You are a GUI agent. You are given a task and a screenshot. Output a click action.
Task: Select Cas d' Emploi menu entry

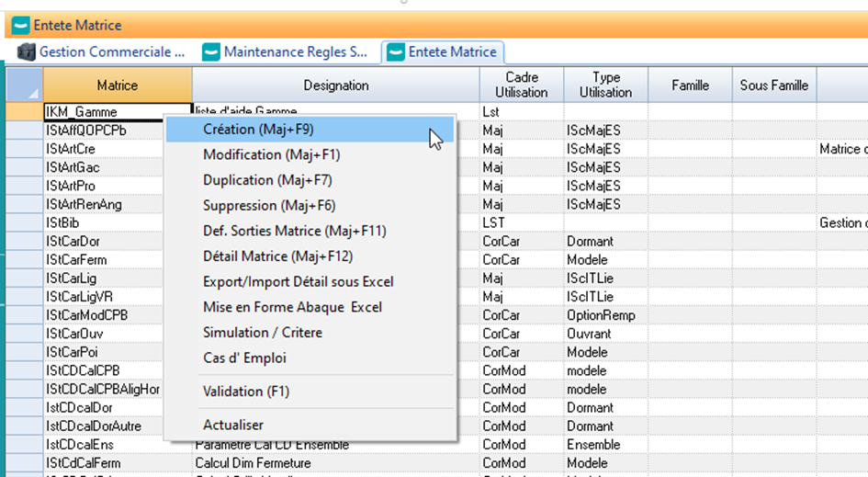click(x=244, y=358)
